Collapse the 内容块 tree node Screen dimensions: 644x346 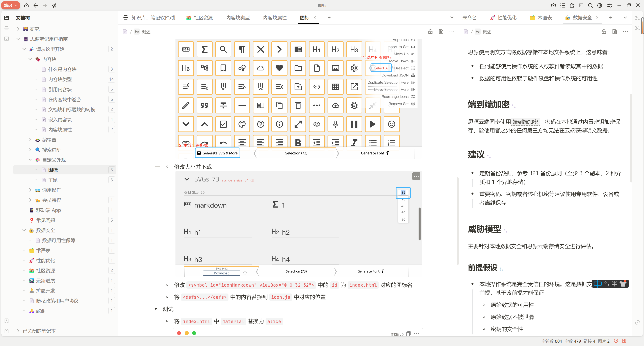click(30, 59)
